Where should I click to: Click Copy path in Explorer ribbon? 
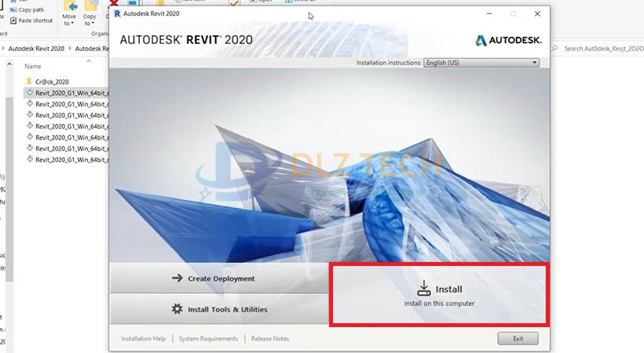point(27,10)
